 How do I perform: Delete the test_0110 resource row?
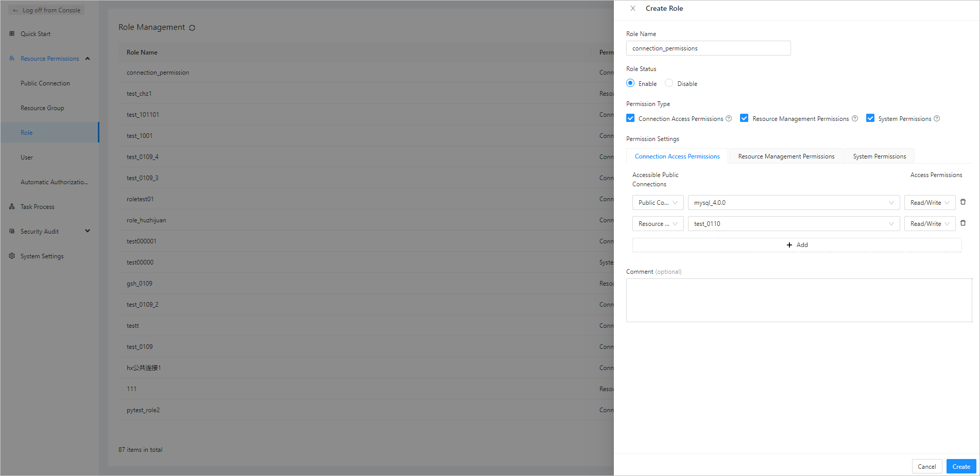[x=963, y=223]
